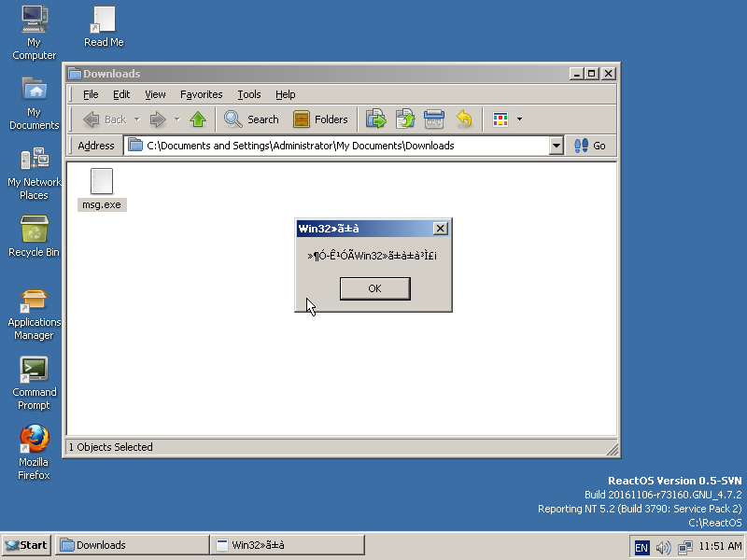
Task: Go up one folder level
Action: click(198, 119)
